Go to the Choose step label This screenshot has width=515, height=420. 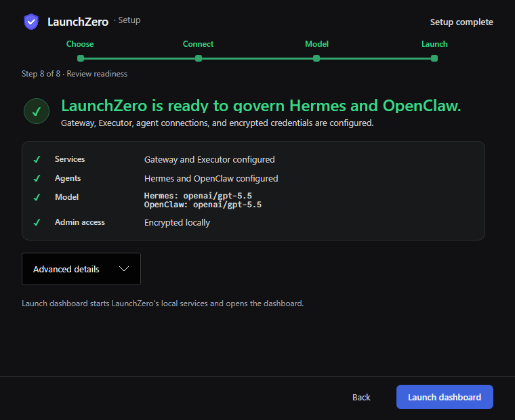coord(80,44)
